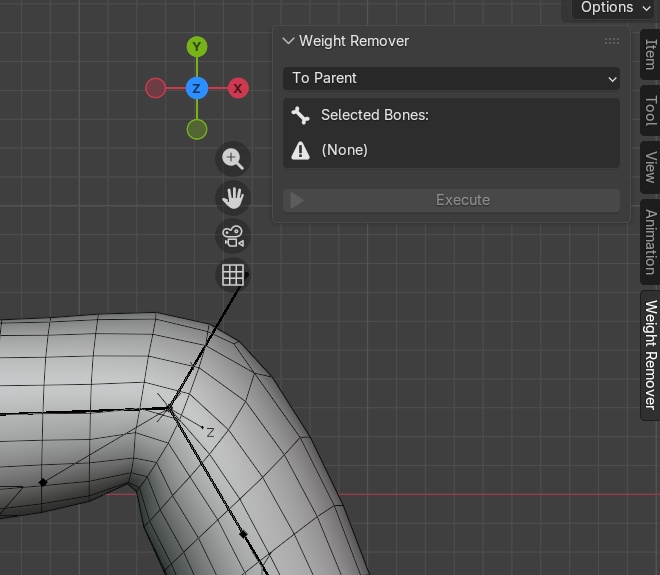Click the zoom view magnifier icon
This screenshot has height=575, width=660.
coord(233,159)
